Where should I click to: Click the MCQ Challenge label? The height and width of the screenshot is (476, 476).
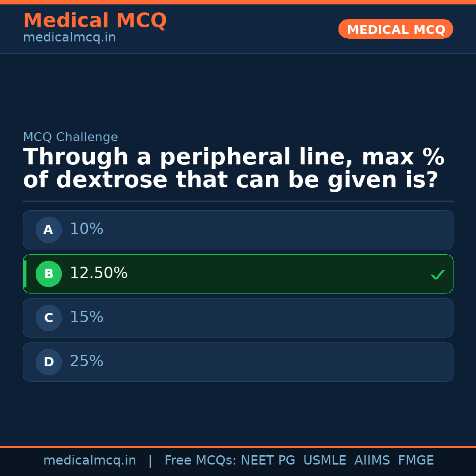[71, 138]
